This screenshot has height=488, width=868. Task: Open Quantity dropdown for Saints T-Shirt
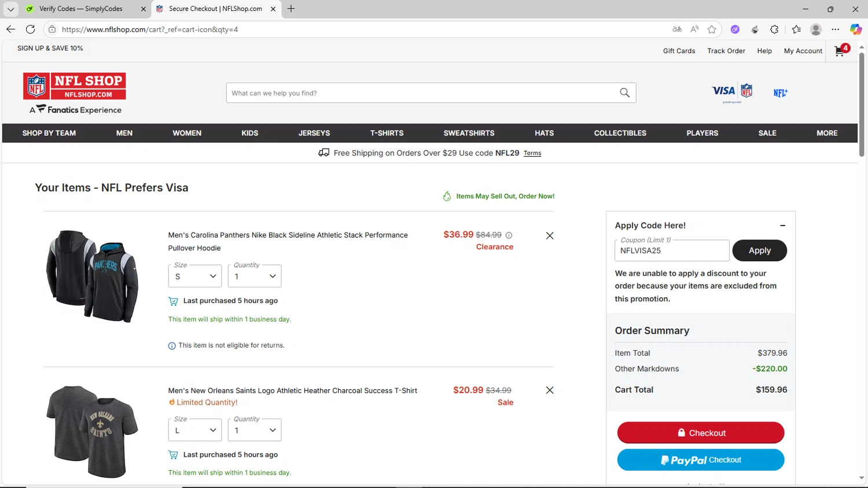(255, 430)
